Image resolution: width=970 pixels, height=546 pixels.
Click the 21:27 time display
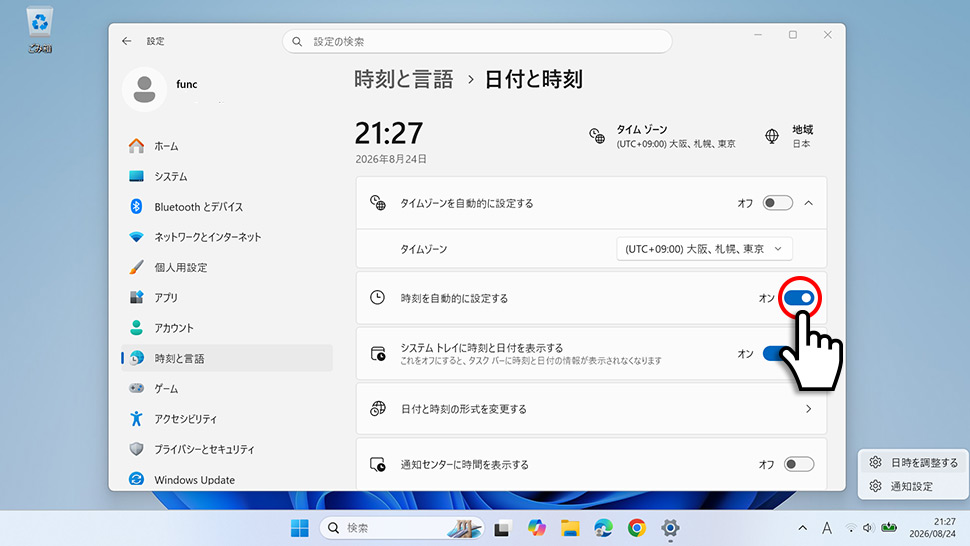[x=388, y=133]
